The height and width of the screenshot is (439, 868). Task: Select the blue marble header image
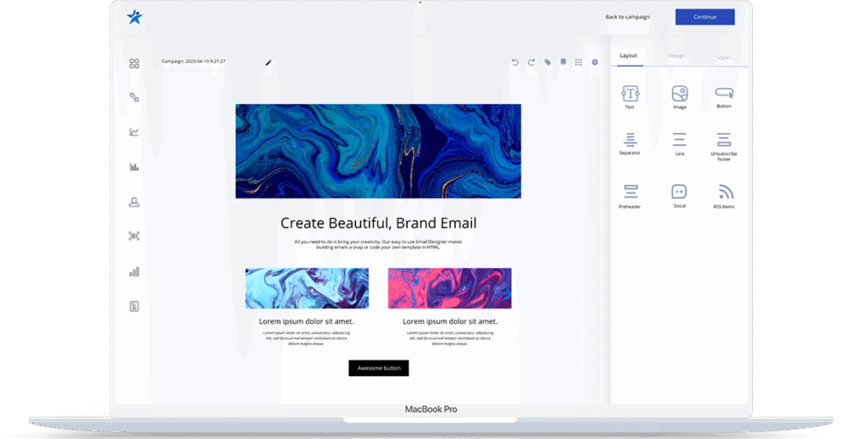[x=378, y=151]
